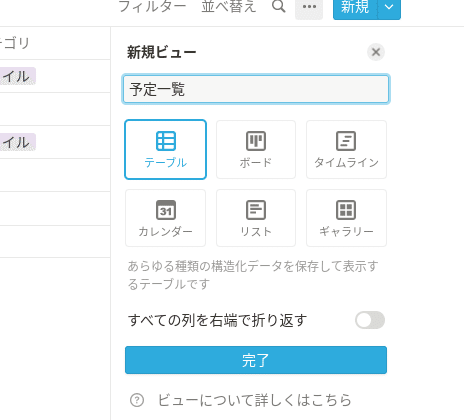Choose the リスト view type
Viewport: 464px width, 420px height.
click(x=256, y=218)
